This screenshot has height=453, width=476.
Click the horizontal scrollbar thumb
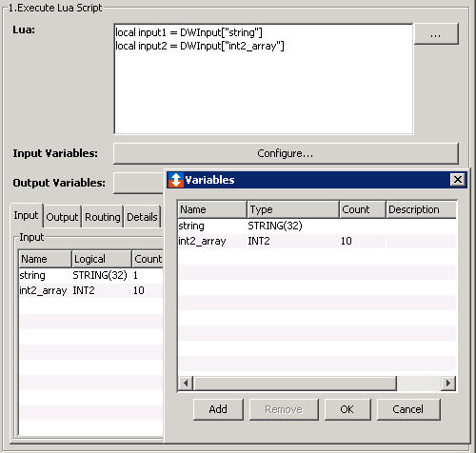[295, 384]
